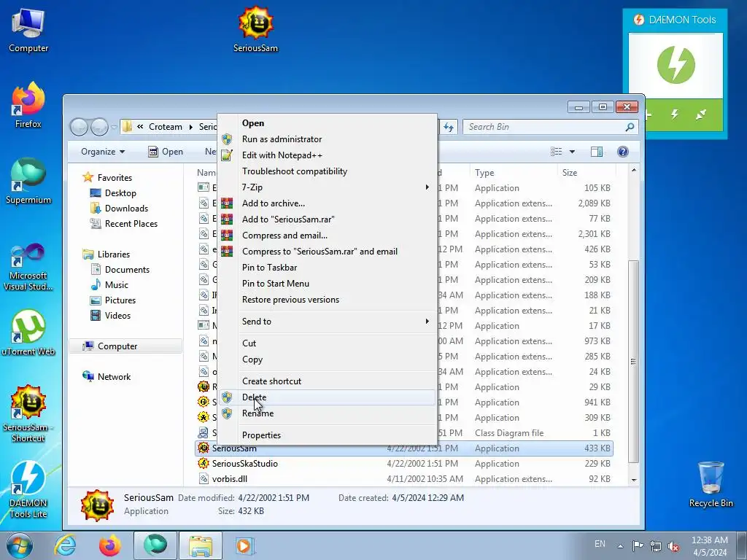The width and height of the screenshot is (747, 560).
Task: Choose Delete in the context menu
Action: click(329, 397)
